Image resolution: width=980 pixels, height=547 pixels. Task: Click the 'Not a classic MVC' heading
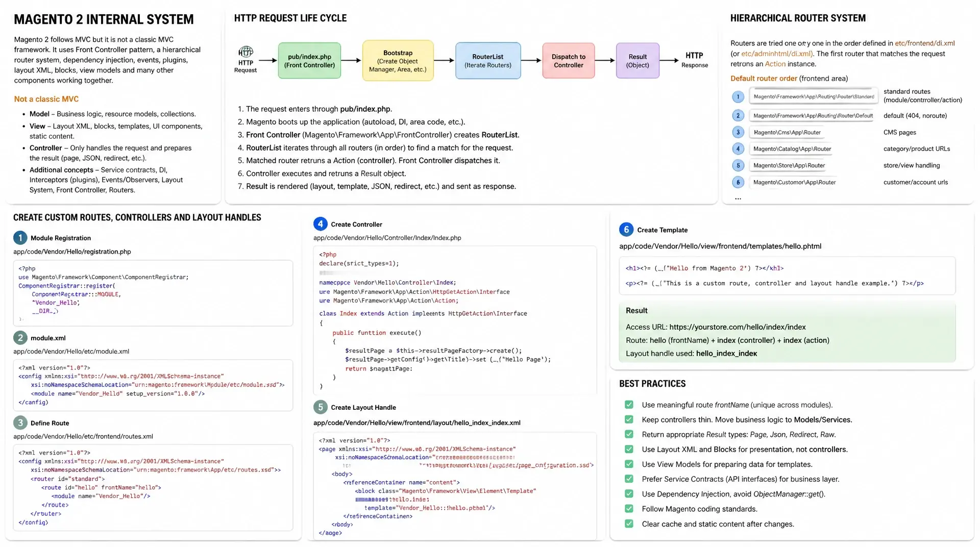tap(46, 99)
